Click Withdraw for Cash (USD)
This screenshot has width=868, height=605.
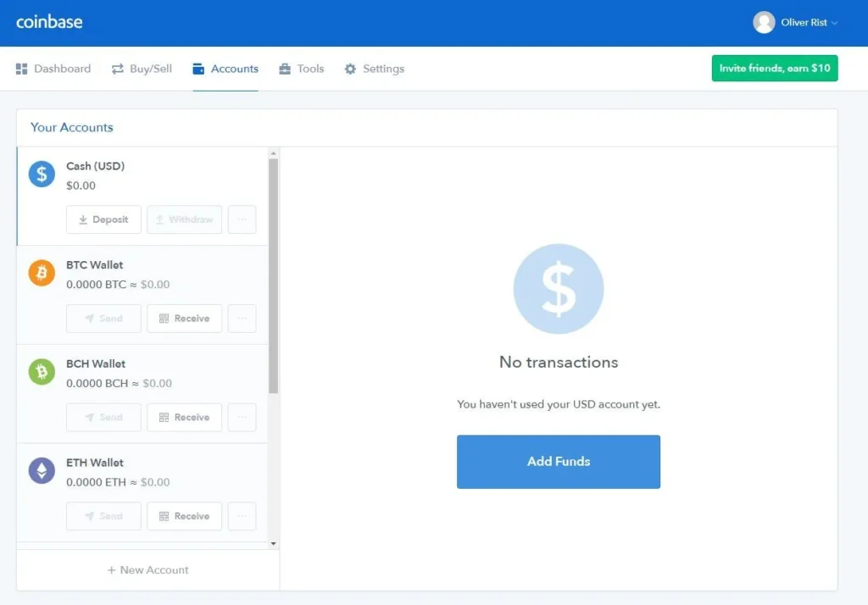click(x=184, y=219)
